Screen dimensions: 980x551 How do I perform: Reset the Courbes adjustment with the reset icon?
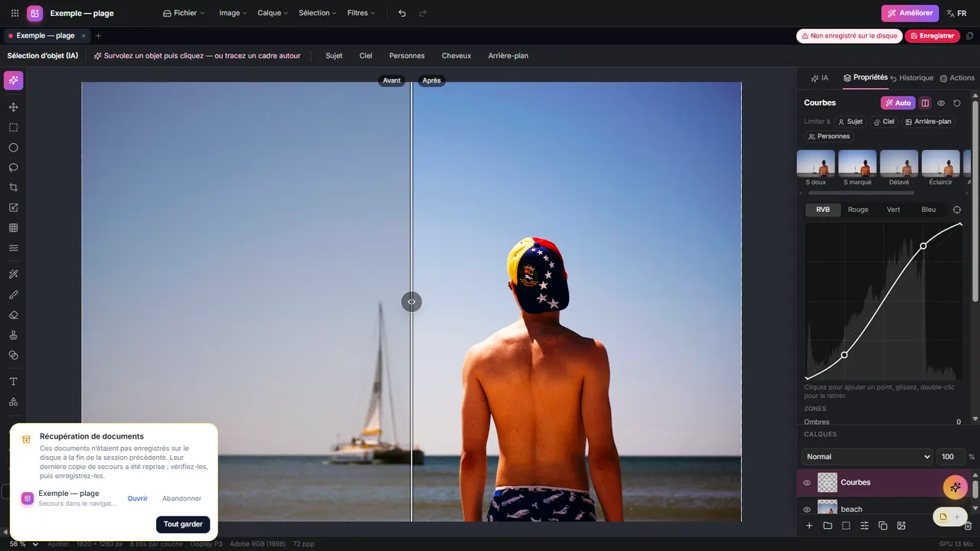click(x=957, y=103)
